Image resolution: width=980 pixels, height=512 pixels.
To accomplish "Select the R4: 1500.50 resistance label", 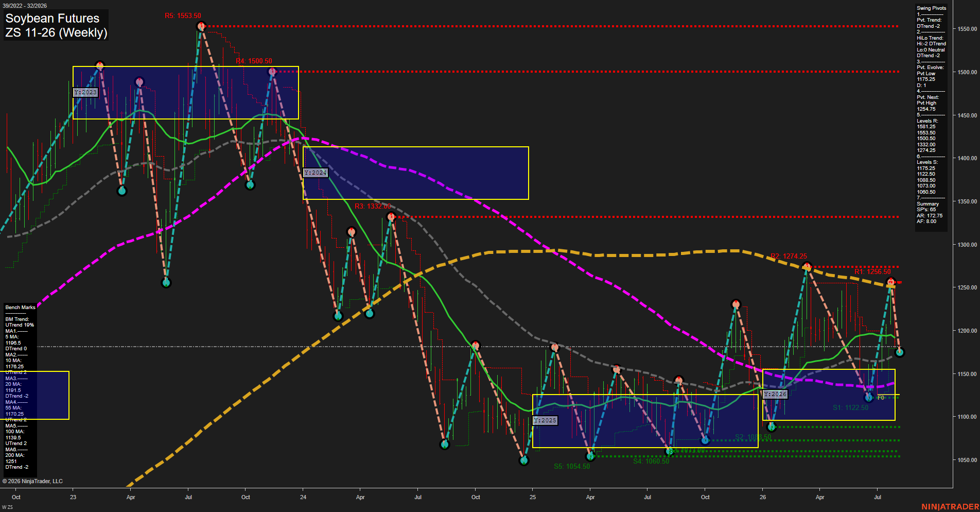I will tap(254, 61).
